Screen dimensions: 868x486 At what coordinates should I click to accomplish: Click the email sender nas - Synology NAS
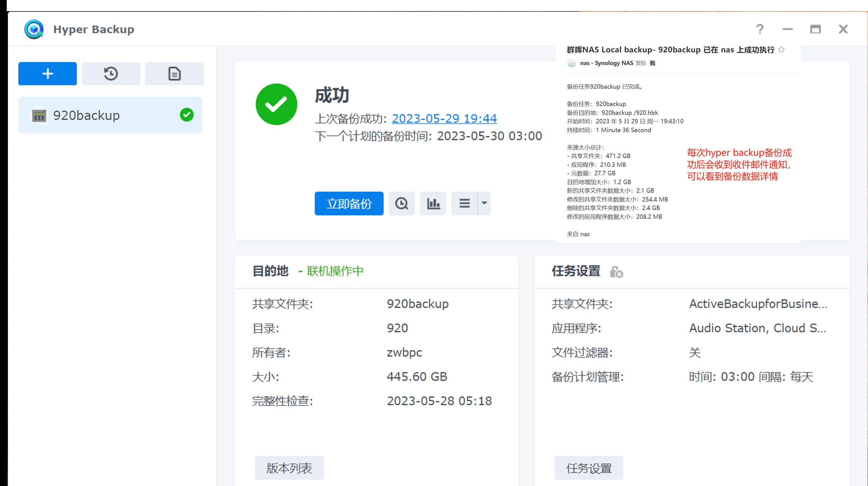click(607, 63)
